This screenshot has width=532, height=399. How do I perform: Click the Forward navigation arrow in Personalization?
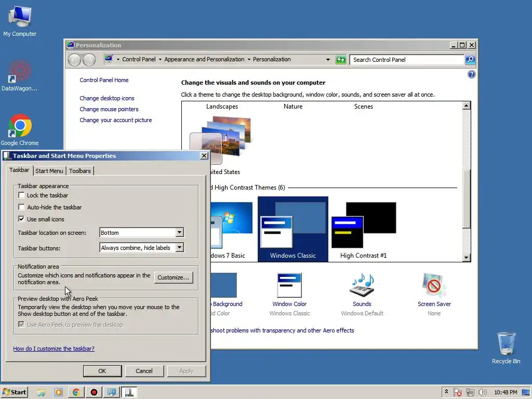[89, 60]
